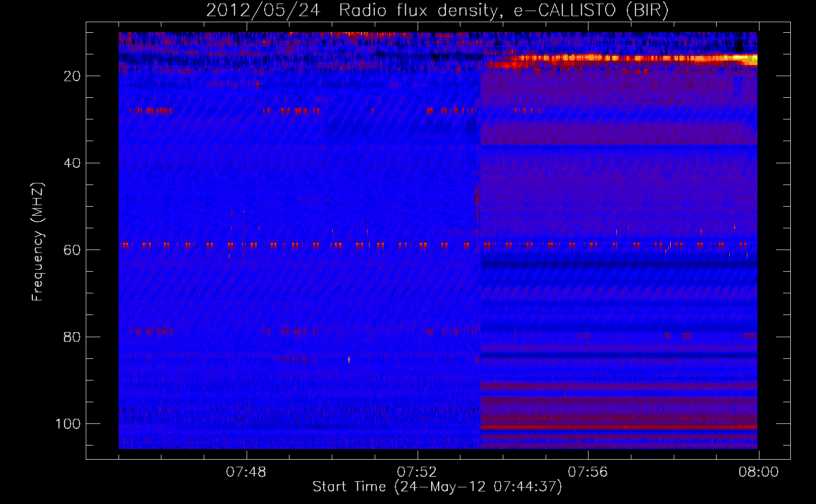Click the 60 frequency tick label
The width and height of the screenshot is (816, 504).
(72, 250)
